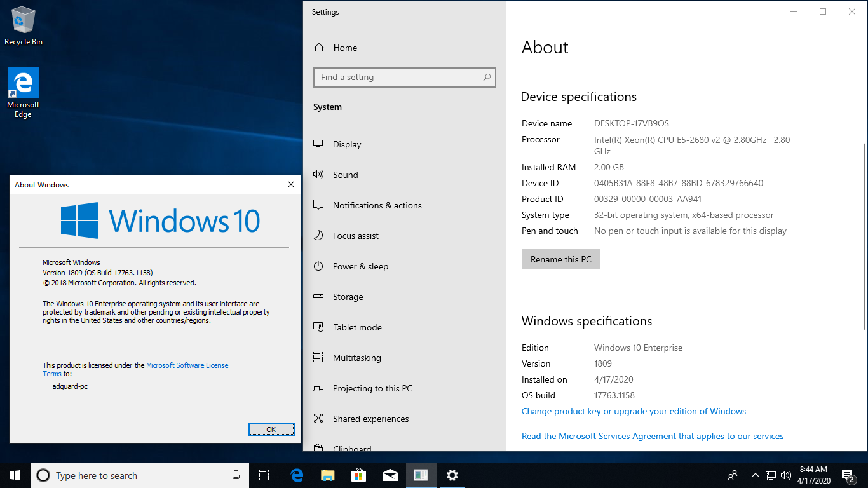
Task: Click the Device ID value text
Action: click(x=679, y=183)
